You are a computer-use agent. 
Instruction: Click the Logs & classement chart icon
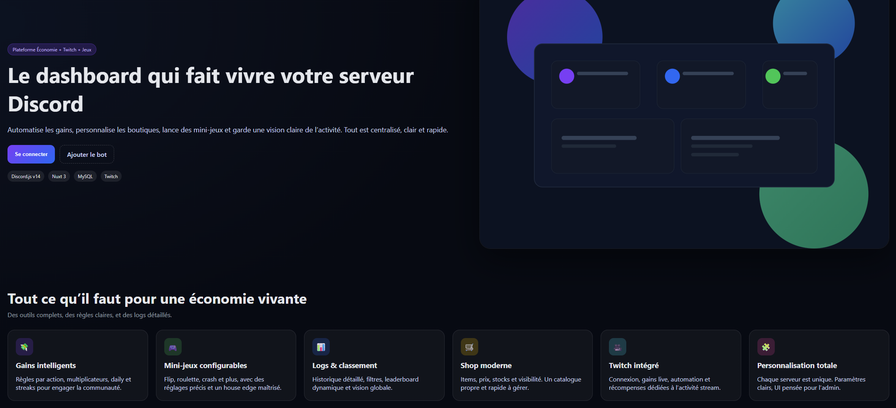321,347
